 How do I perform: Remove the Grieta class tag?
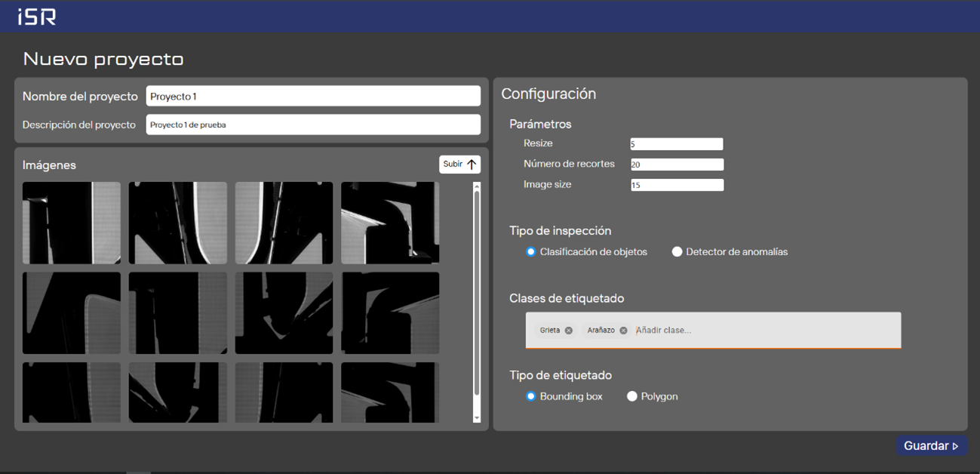tap(569, 331)
